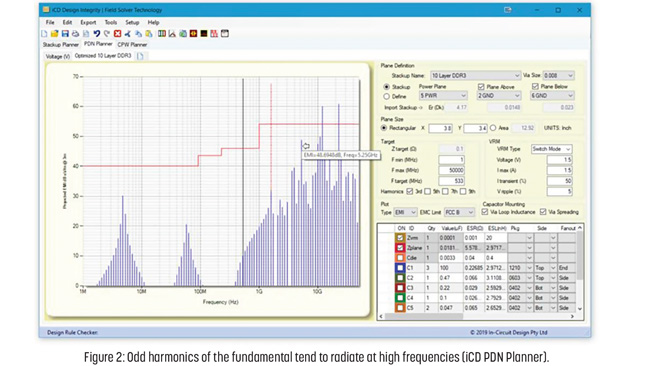650x366 pixels.
Task: Click the printer icon in the toolbar
Action: (x=75, y=34)
